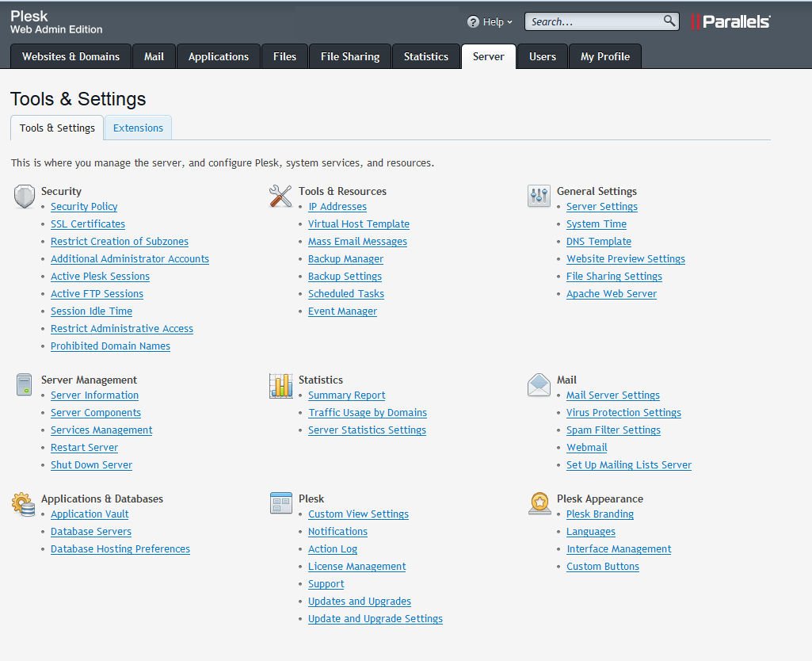The image size is (812, 661).
Task: Switch to the Mail tab
Action: pyautogui.click(x=154, y=56)
